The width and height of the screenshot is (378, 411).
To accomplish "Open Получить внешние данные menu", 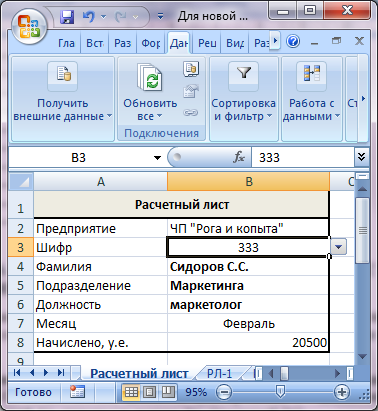I will (x=62, y=99).
